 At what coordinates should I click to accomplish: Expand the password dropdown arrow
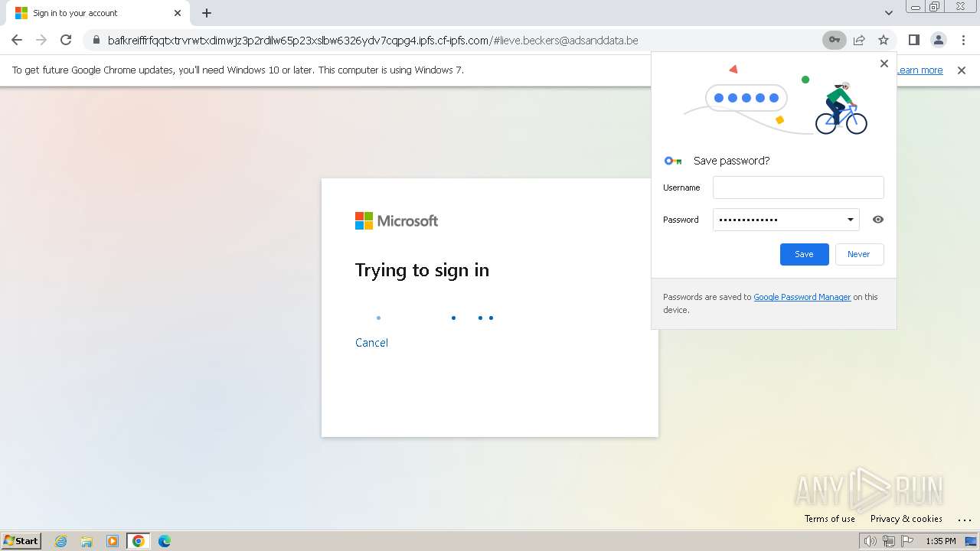point(850,220)
